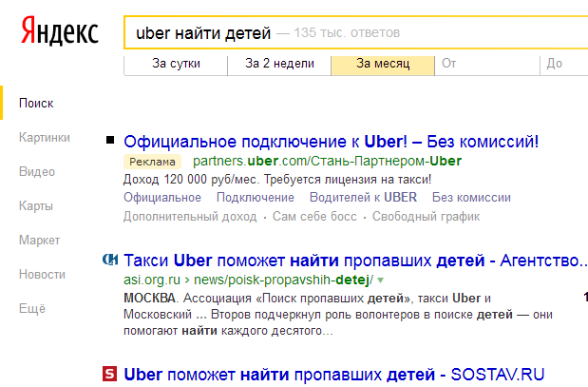Click the news/poisk-propavshih-detej path link

(x=283, y=280)
